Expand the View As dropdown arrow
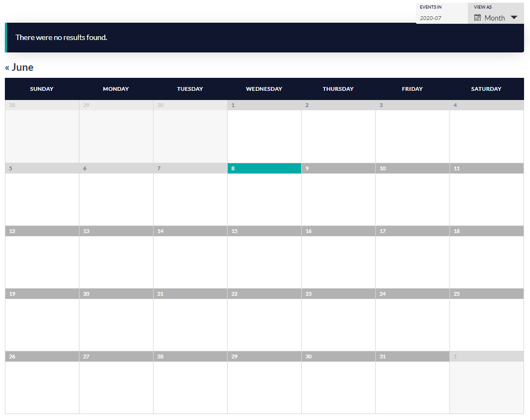This screenshot has height=420, width=530. (x=514, y=18)
